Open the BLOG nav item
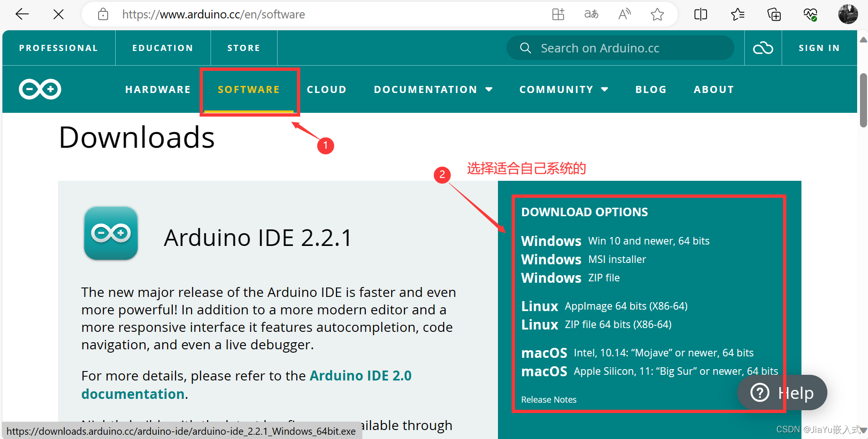 coord(651,89)
